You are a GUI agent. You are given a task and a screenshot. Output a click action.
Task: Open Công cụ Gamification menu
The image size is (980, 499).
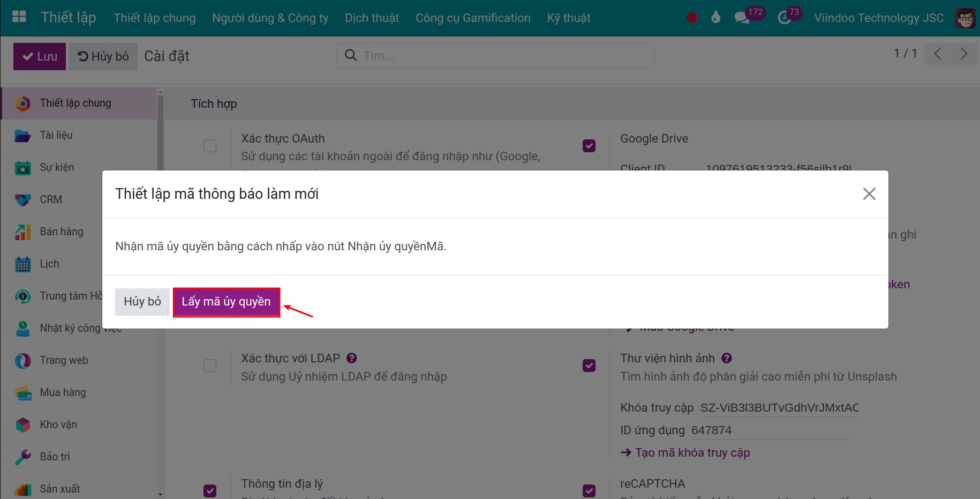pos(473,18)
